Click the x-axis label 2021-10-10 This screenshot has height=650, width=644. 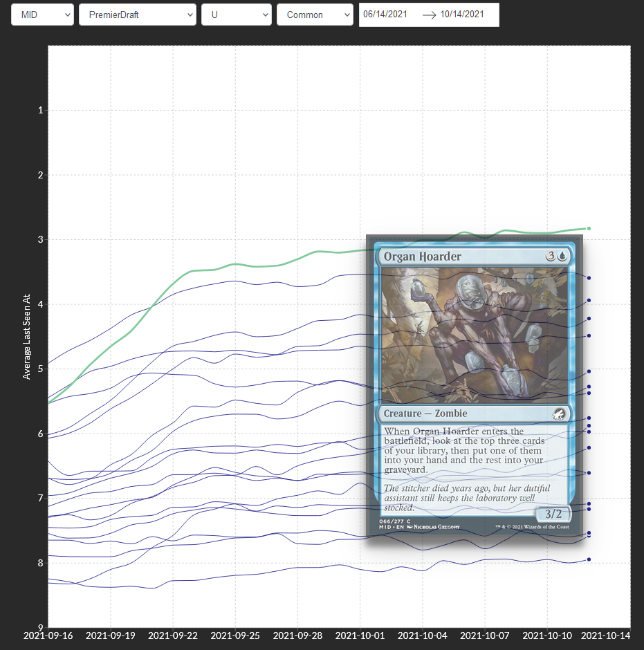point(547,635)
